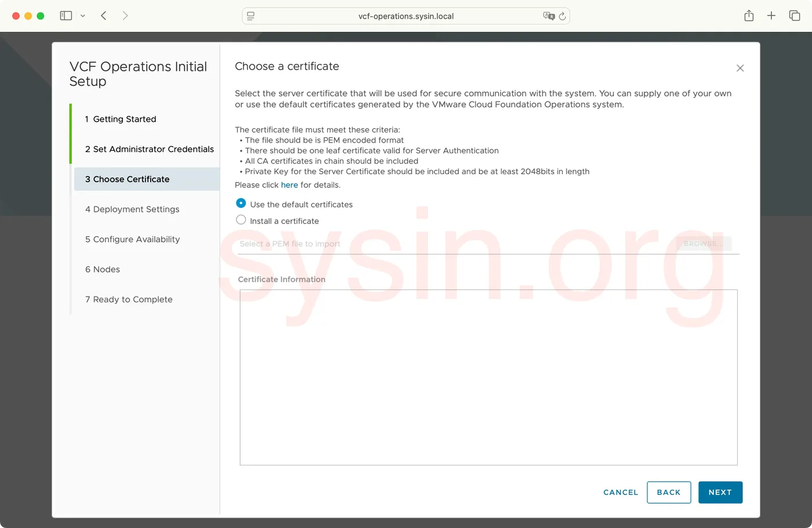This screenshot has height=528, width=812.
Task: Click 'The file should be is PEM encoded format'
Action: [x=324, y=140]
